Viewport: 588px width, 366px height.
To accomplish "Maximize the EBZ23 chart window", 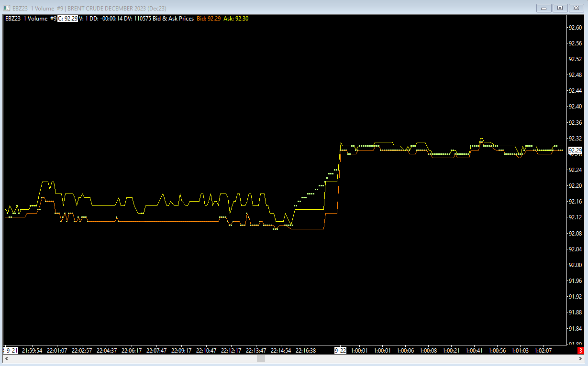I will [559, 8].
